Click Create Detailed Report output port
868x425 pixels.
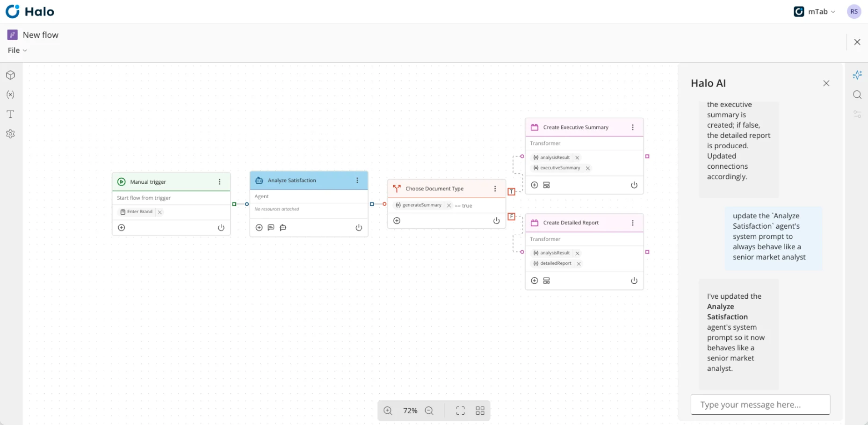(647, 252)
